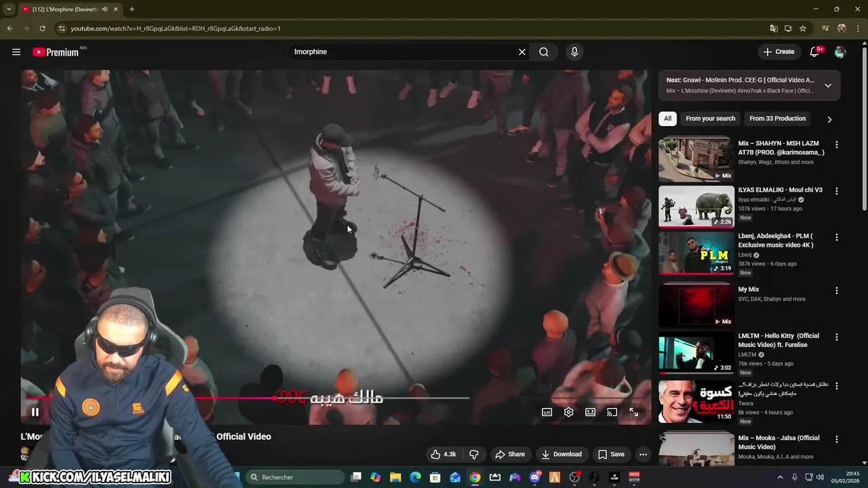Viewport: 868px width, 488px height.
Task: Clear the search box text
Action: pos(522,52)
